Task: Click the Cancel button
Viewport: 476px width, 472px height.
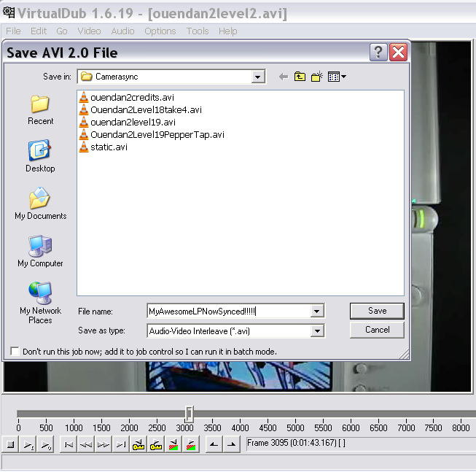Action: [377, 330]
